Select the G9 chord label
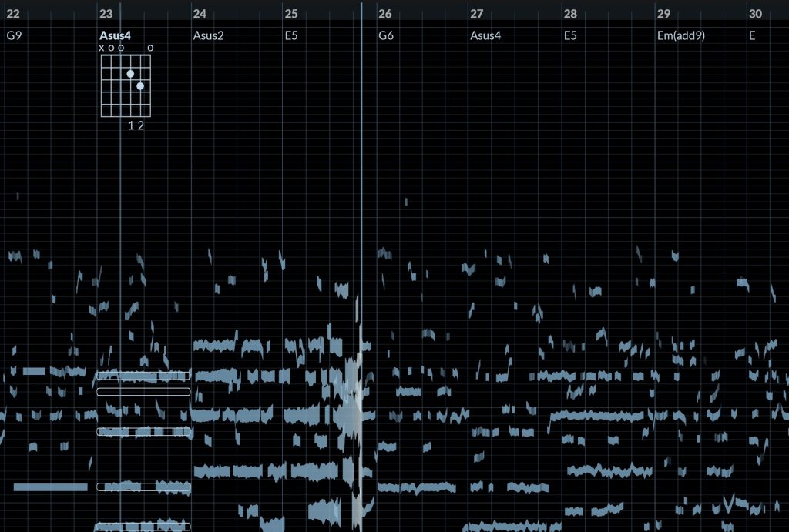Screen dimensions: 789x532 (x=13, y=35)
